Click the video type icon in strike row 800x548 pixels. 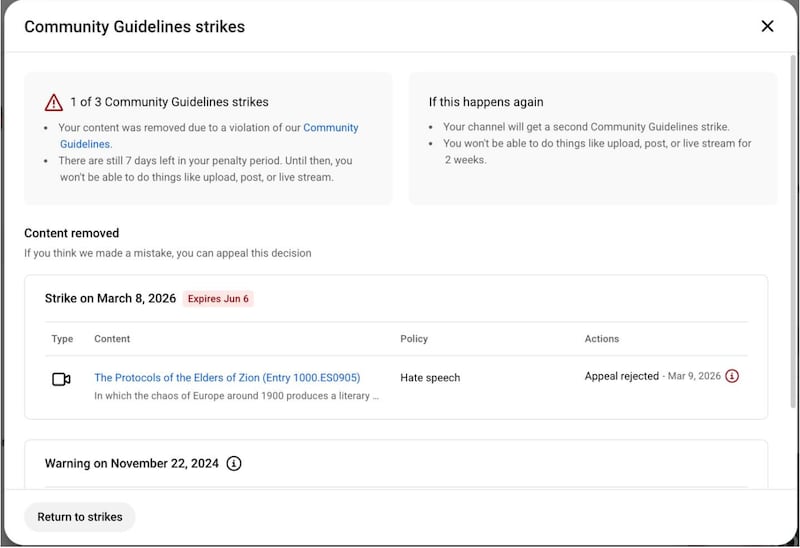pos(61,379)
